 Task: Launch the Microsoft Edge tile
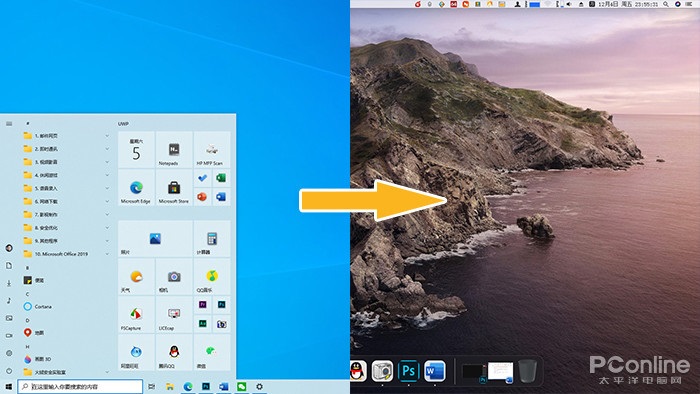[136, 187]
